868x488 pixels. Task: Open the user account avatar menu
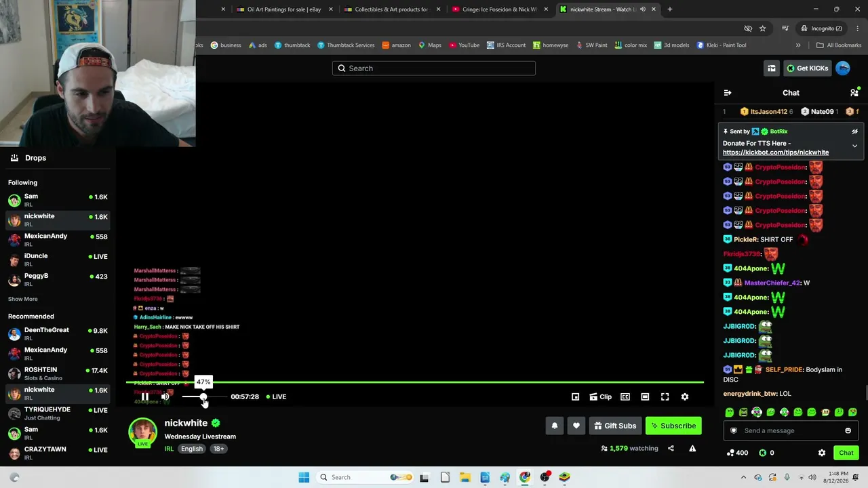tap(843, 68)
